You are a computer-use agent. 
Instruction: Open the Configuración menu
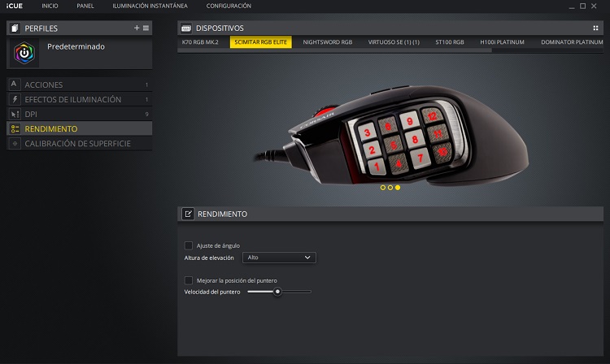click(229, 6)
